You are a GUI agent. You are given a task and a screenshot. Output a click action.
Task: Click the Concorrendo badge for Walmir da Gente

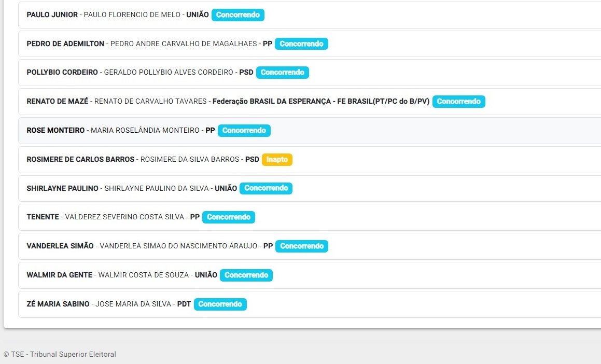pos(246,275)
